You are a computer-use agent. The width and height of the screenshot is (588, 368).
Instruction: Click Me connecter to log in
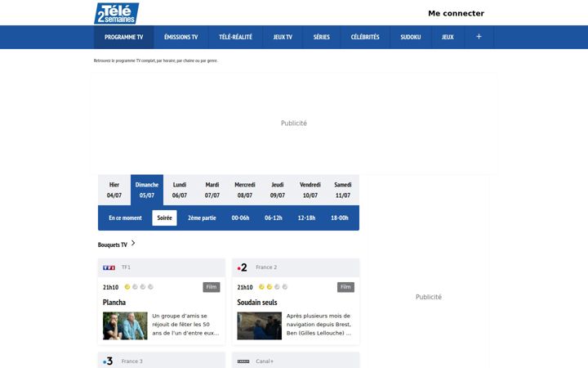coord(456,14)
